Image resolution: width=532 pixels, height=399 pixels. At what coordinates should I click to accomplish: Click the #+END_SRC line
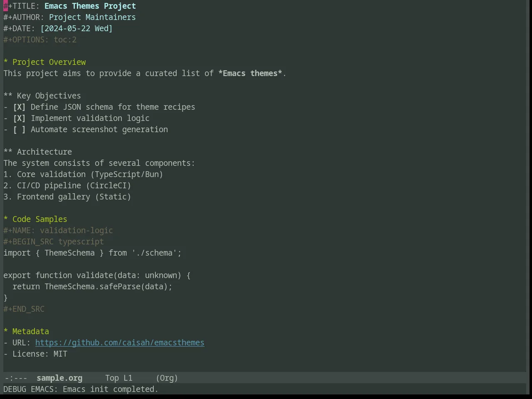tap(24, 309)
